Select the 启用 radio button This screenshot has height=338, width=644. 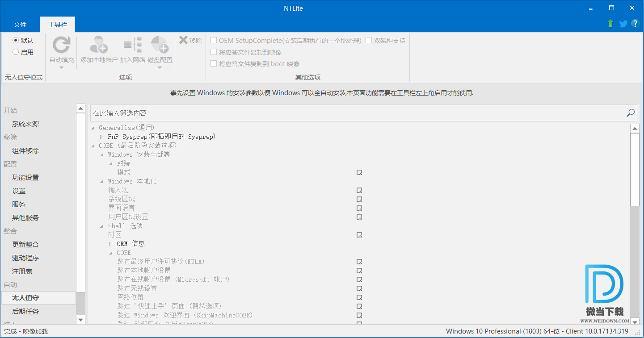point(16,52)
